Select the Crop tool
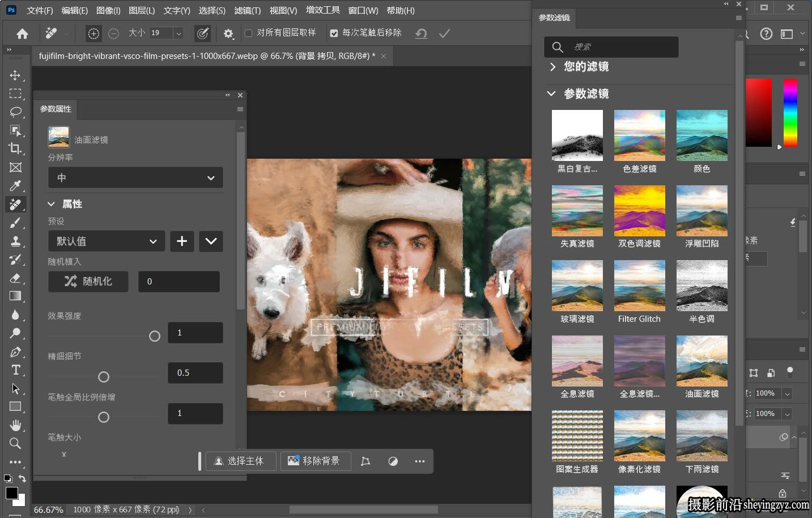Image resolution: width=812 pixels, height=518 pixels. coord(15,148)
